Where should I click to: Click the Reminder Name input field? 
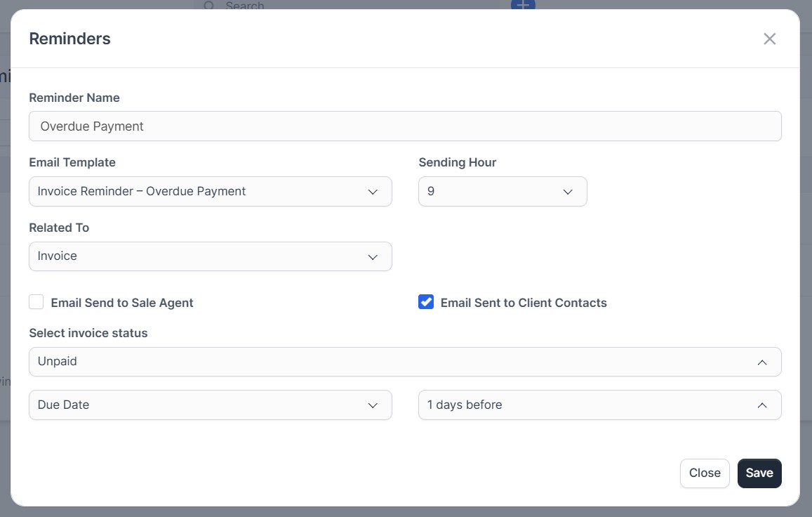(405, 126)
